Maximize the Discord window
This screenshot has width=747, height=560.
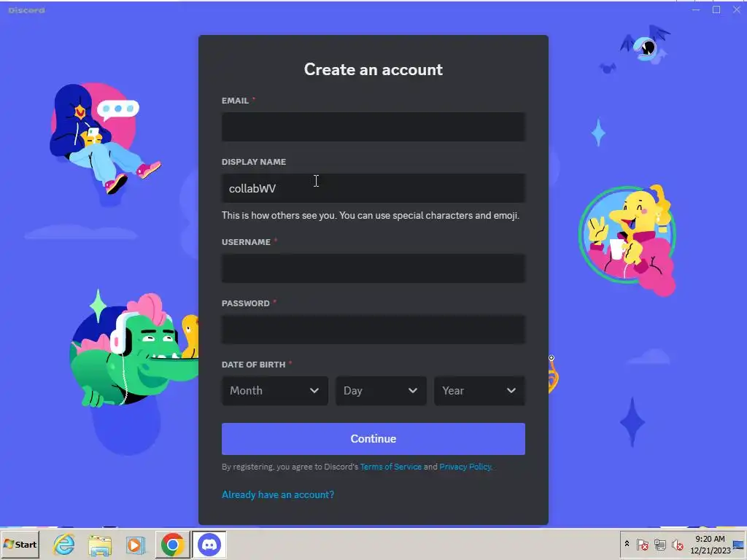(716, 9)
